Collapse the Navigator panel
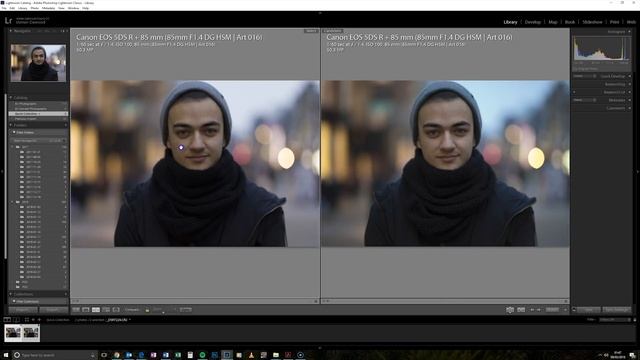This screenshot has height=360, width=640. click(x=11, y=31)
